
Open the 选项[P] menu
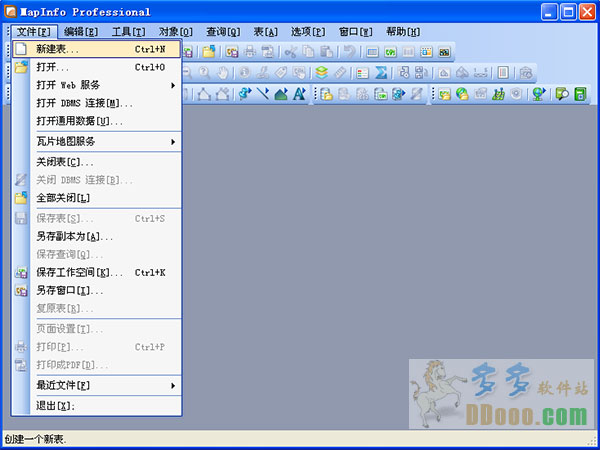coord(308,31)
